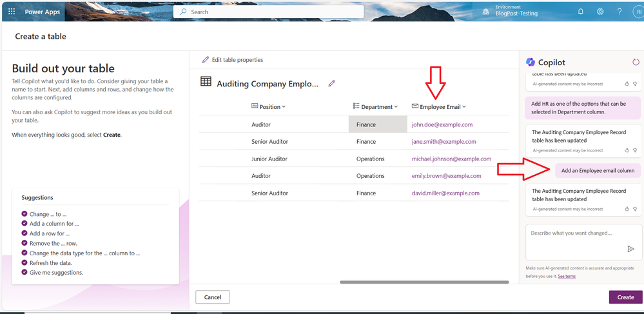Viewport: 644px width, 314px height.
Task: Thumbs up the last Copilot response
Action: pos(627,209)
